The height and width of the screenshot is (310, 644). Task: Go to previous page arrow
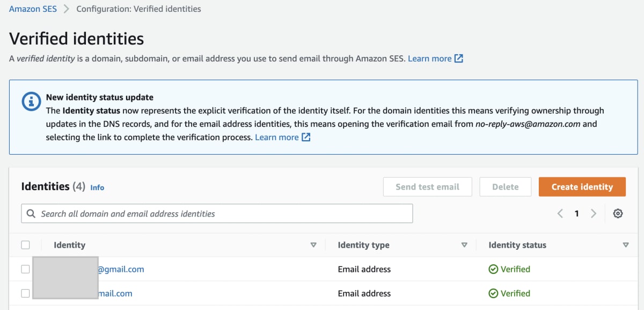coord(560,214)
